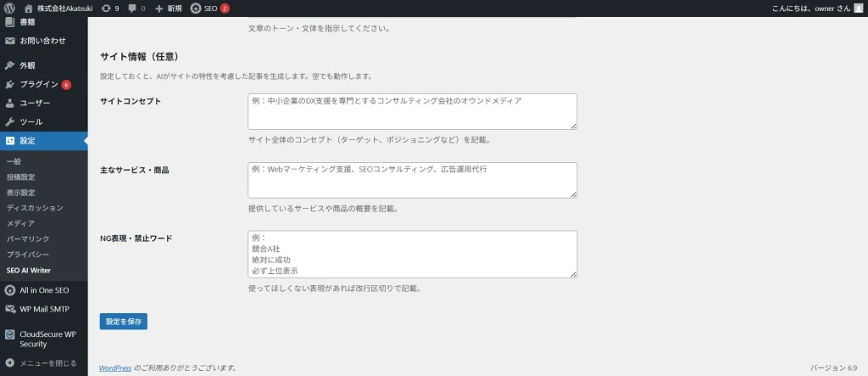Screen dimensions: 868x376
Task: Open the ツール tools wrench icon
Action: 10,121
